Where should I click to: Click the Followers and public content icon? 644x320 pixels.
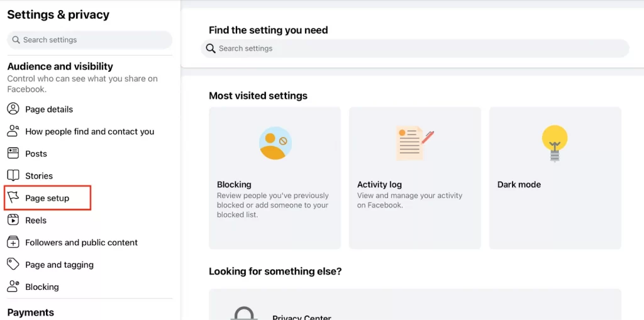click(x=13, y=242)
